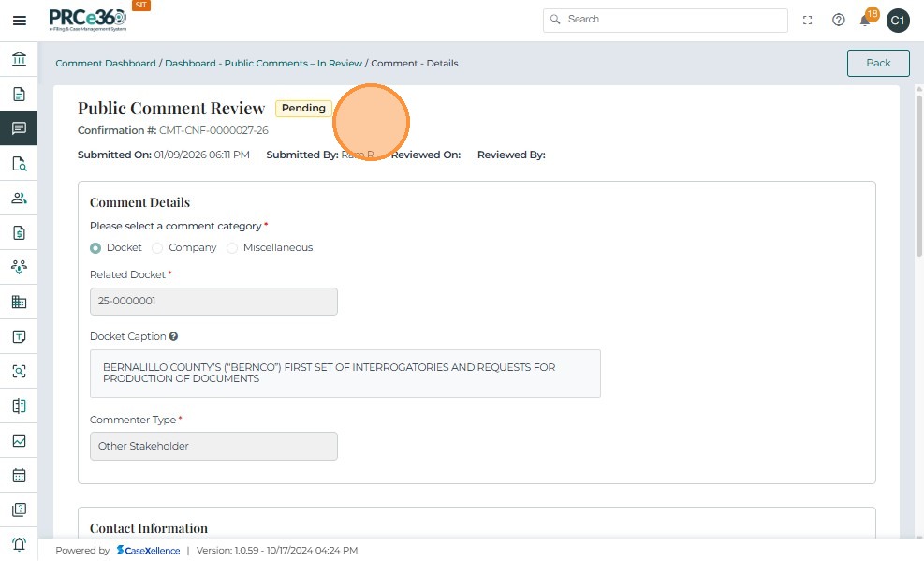Click the Pending status badge
Viewport: 924px width, 561px height.
(x=303, y=108)
